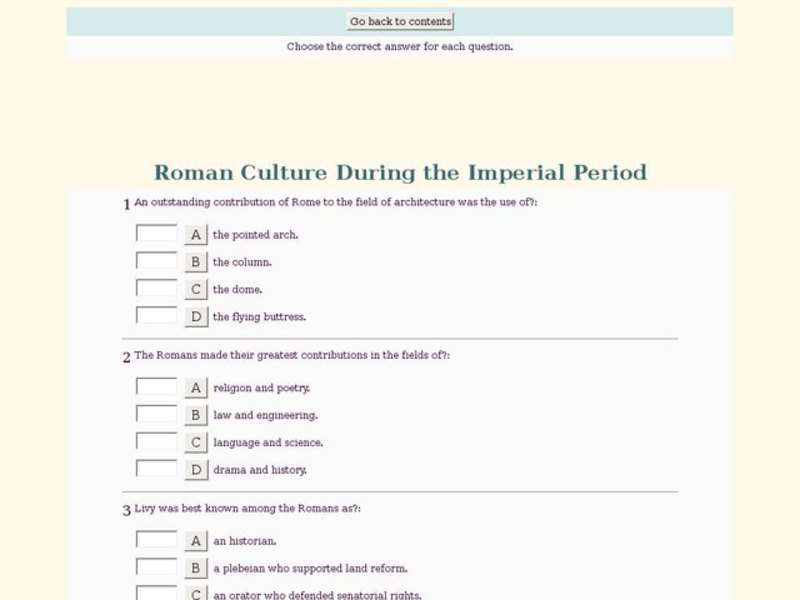This screenshot has width=800, height=600.
Task: Click the answer box for "the flying buttress"
Action: coord(156,316)
